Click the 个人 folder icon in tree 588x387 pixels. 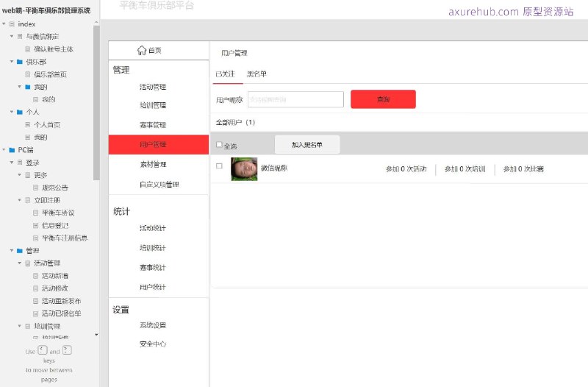(20, 112)
